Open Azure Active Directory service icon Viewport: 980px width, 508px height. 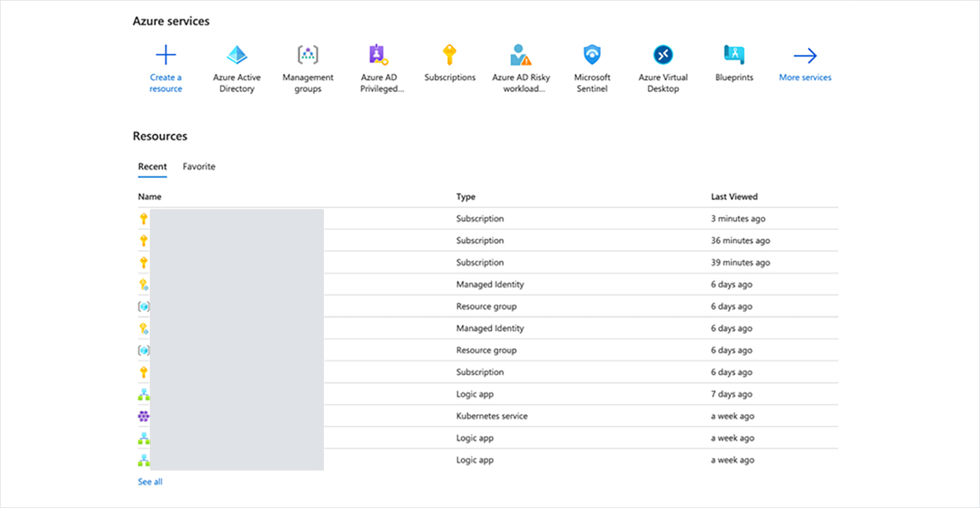pos(237,54)
